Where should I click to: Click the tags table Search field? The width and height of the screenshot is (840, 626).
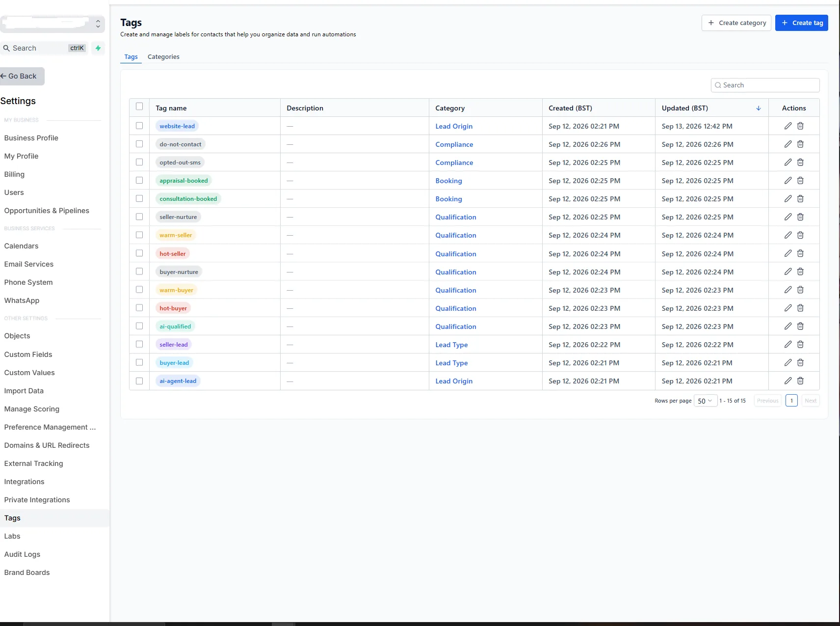pos(765,85)
